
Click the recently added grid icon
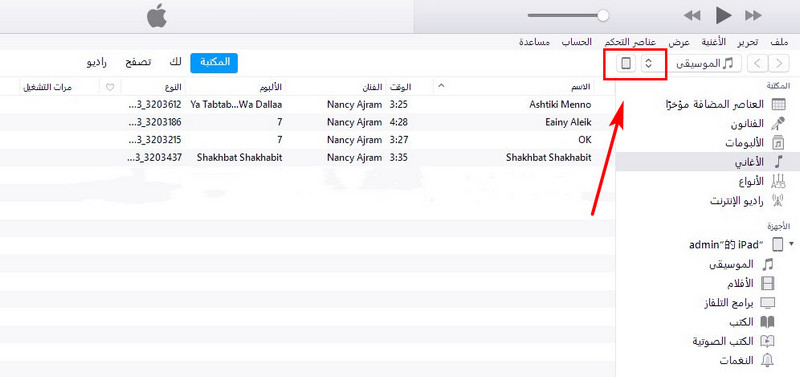coord(779,105)
